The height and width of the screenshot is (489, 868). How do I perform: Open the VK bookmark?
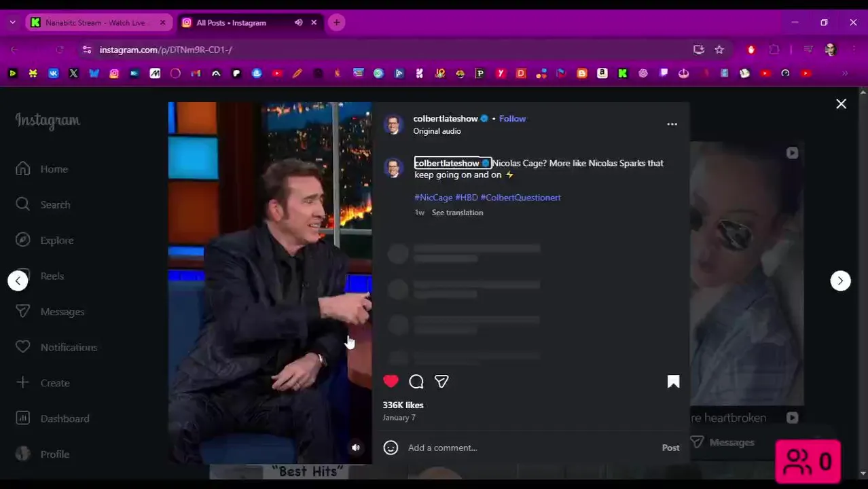pos(53,73)
